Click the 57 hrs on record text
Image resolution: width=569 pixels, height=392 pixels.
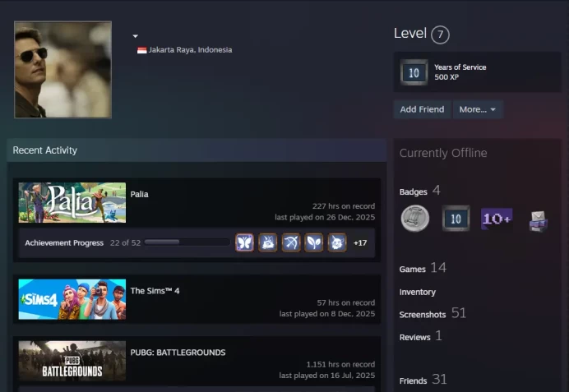click(346, 302)
